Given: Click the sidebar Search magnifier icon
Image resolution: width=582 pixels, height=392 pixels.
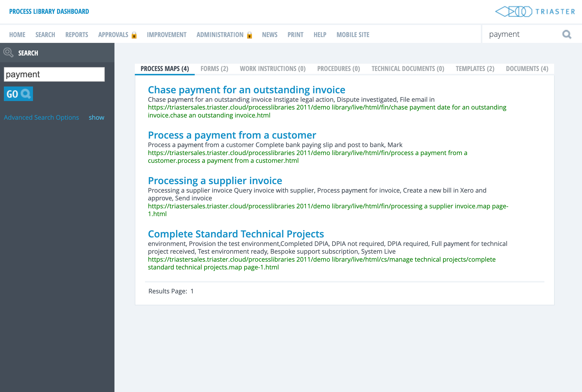Looking at the screenshot, I should point(8,53).
